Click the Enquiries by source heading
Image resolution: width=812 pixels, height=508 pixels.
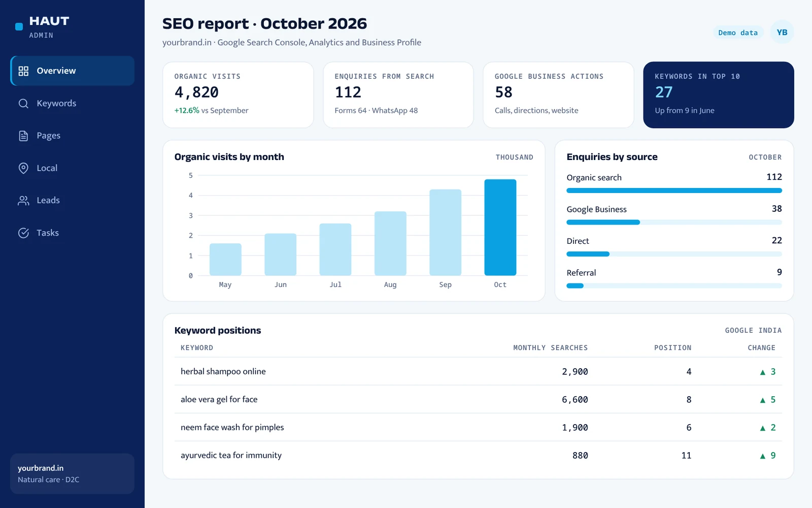612,157
